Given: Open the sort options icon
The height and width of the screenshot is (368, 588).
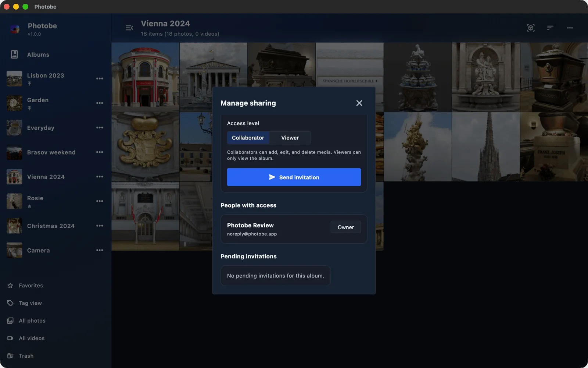Looking at the screenshot, I should [x=550, y=28].
